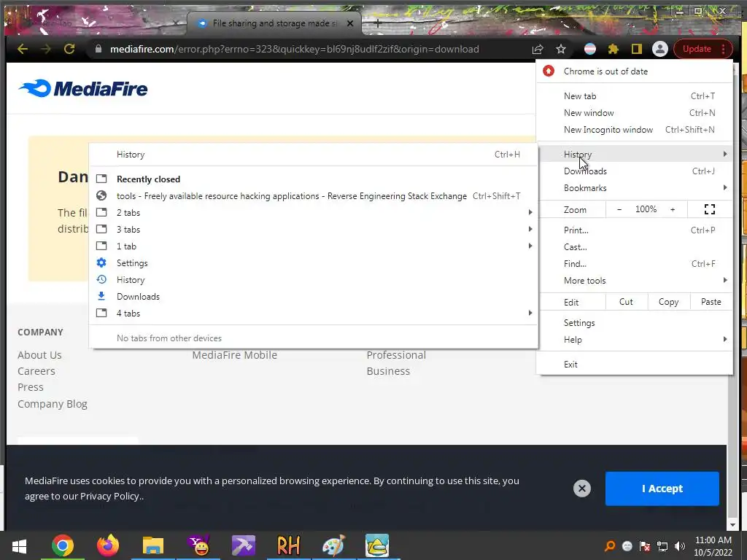Open the RH app in taskbar
This screenshot has width=747, height=560.
pos(288,545)
